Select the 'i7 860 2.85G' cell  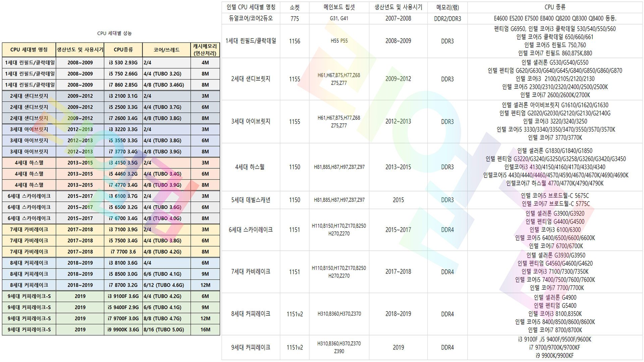(123, 85)
